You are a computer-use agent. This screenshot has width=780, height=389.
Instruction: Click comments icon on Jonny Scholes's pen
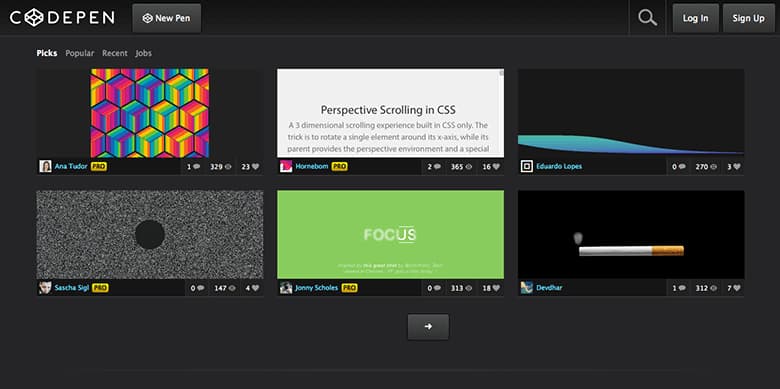[437, 289]
